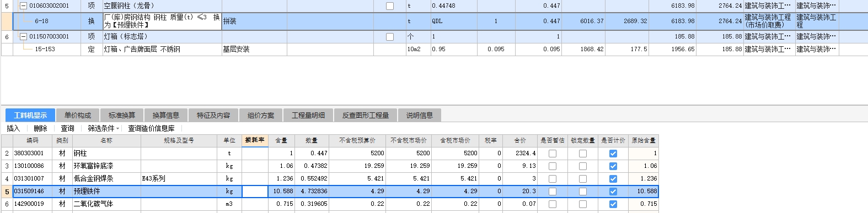Switch to the 工料机显示 tab
Image resolution: width=868 pixels, height=213 pixels.
pyautogui.click(x=30, y=115)
